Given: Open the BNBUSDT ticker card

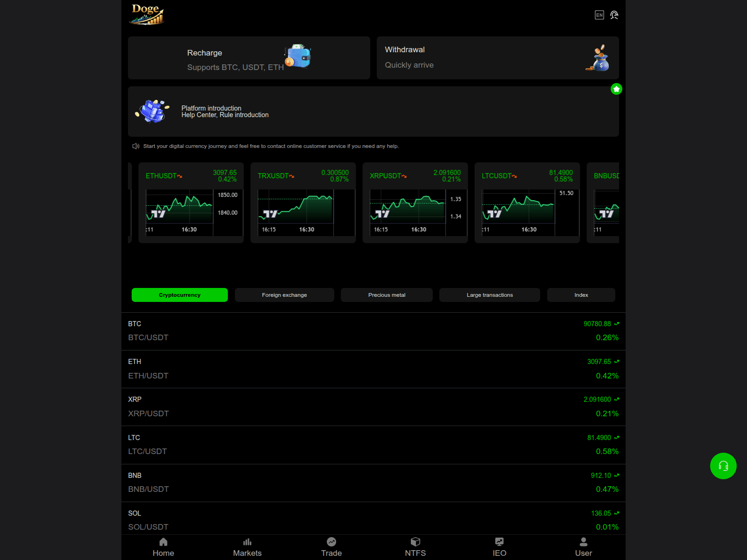Looking at the screenshot, I should (603, 203).
